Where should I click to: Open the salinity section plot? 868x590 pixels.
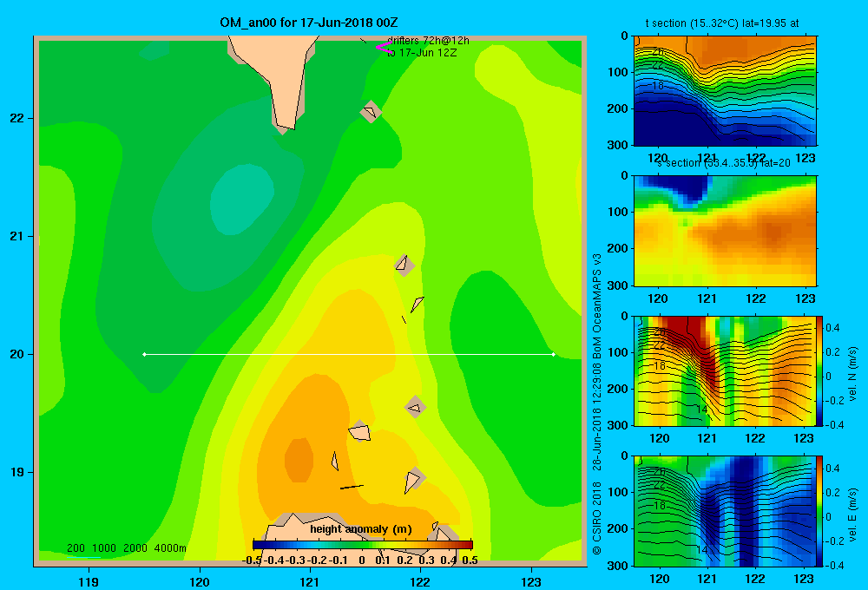click(725, 231)
